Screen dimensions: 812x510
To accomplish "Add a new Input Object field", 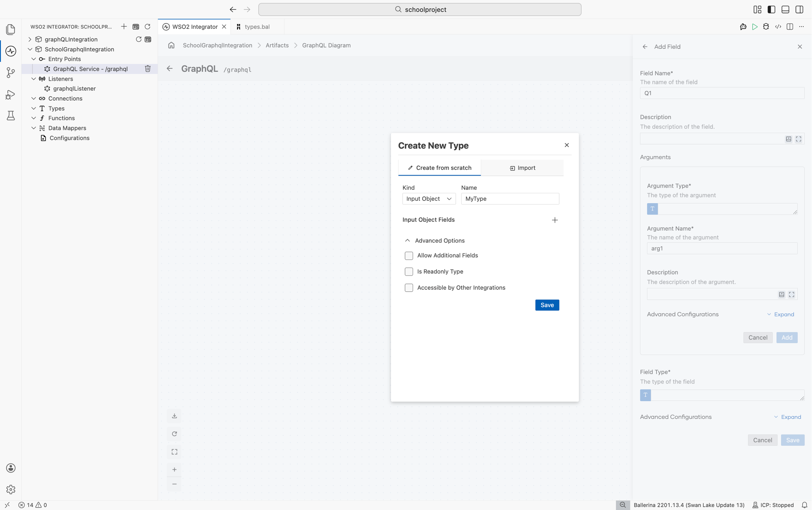I will click(555, 220).
